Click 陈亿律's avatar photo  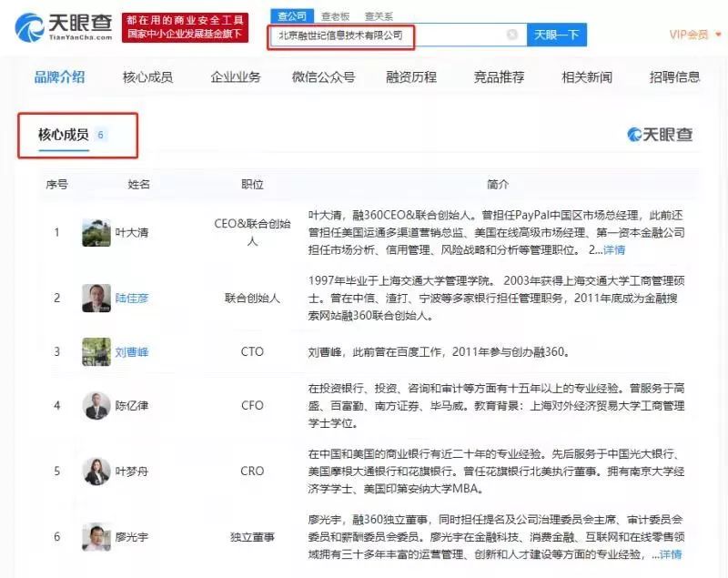96,405
